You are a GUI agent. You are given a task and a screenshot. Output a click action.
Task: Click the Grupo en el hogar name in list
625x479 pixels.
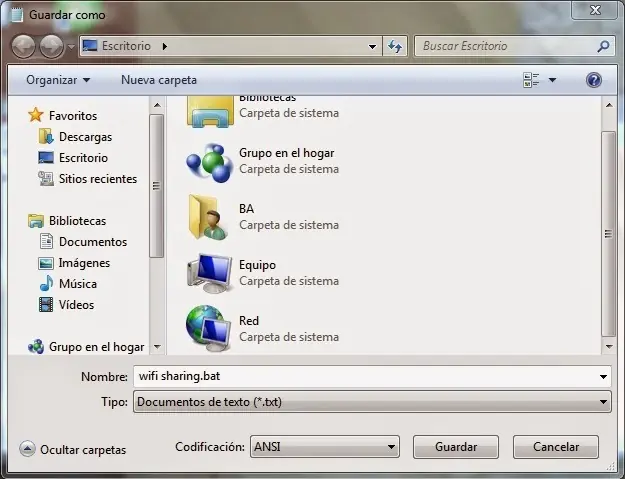click(287, 153)
